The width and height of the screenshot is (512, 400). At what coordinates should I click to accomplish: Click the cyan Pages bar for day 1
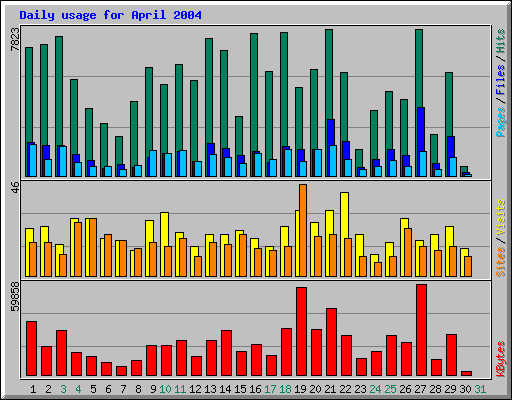click(x=33, y=160)
